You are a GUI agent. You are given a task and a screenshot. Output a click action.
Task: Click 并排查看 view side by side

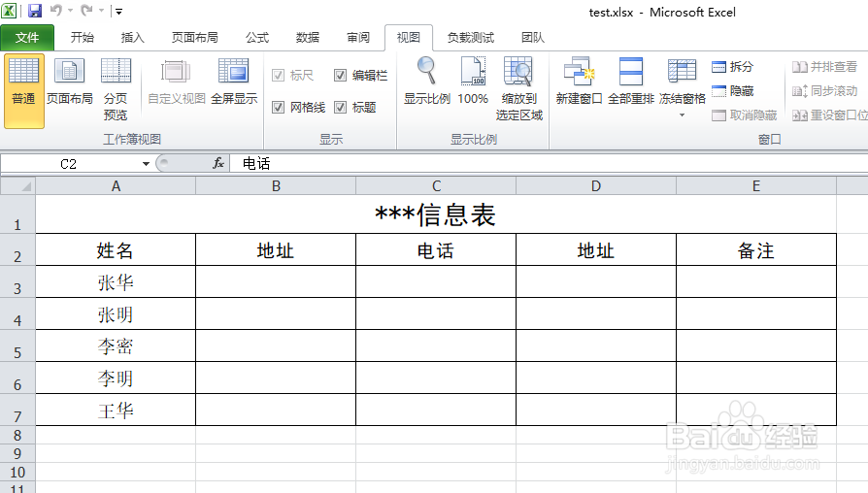[825, 67]
